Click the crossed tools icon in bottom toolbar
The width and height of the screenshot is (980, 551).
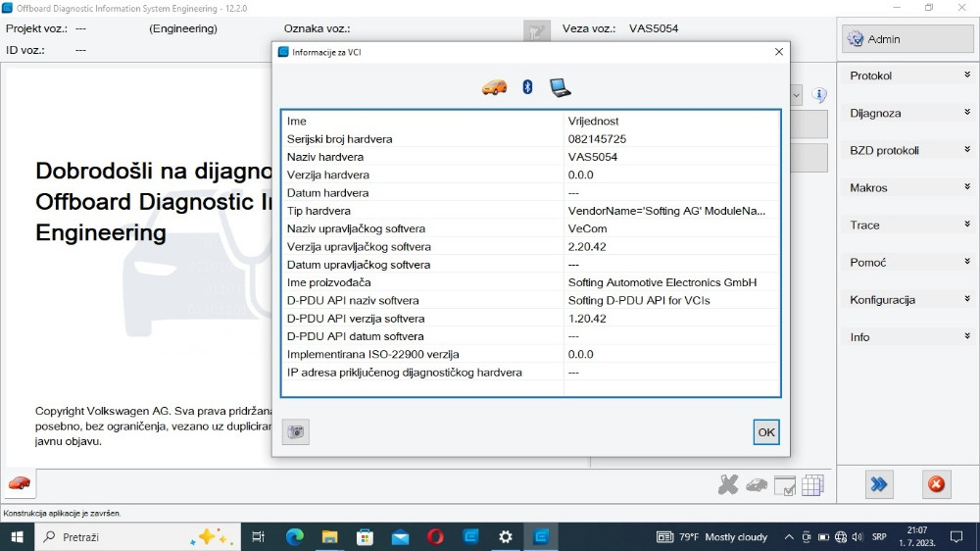click(x=728, y=484)
